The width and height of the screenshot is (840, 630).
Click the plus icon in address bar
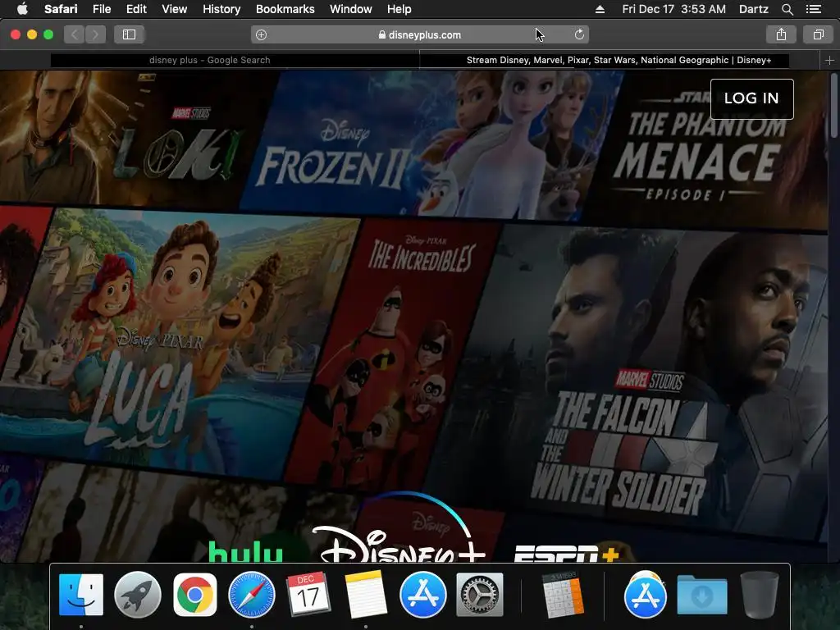pos(261,34)
